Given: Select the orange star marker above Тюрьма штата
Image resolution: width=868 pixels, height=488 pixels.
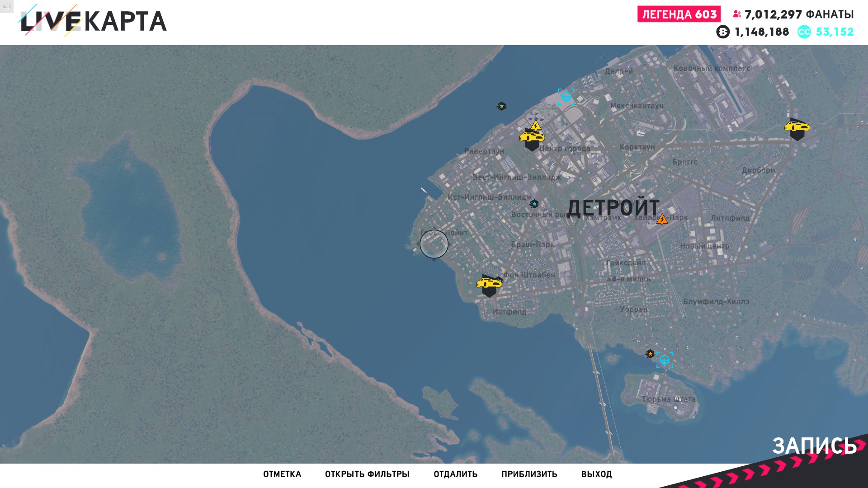Looking at the screenshot, I should (650, 354).
